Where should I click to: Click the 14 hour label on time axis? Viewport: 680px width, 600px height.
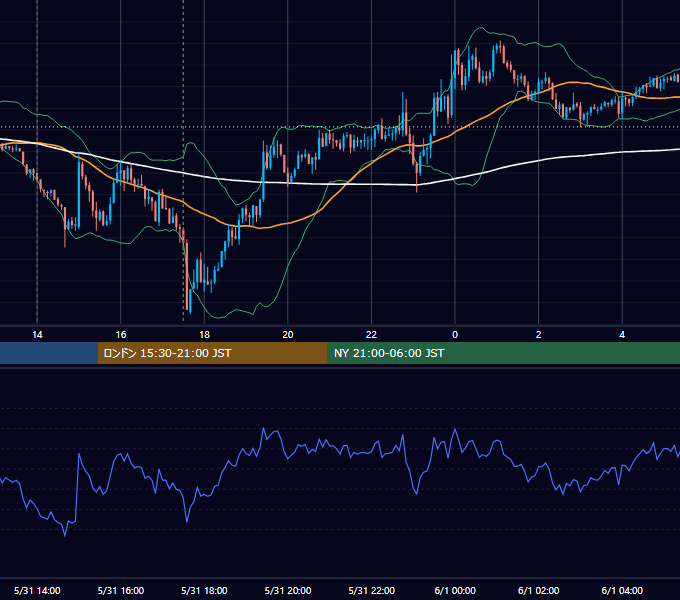pos(37,335)
